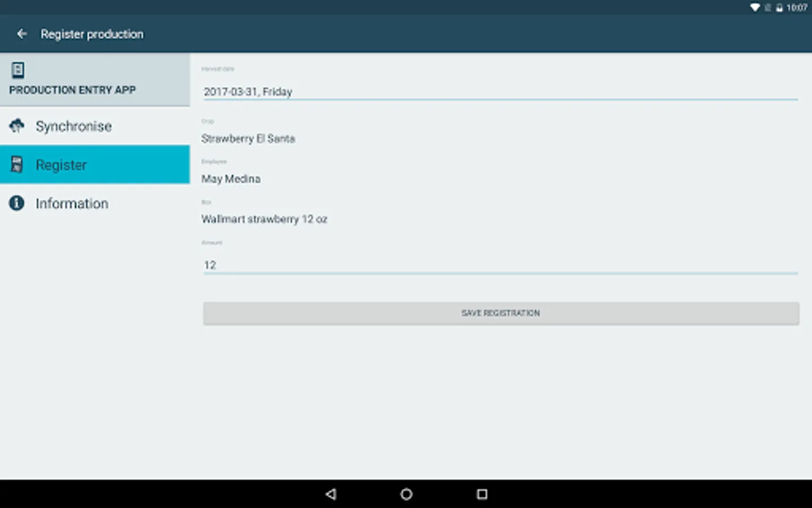The height and width of the screenshot is (508, 812).
Task: Click the Production Entry App logo icon
Action: click(x=18, y=70)
